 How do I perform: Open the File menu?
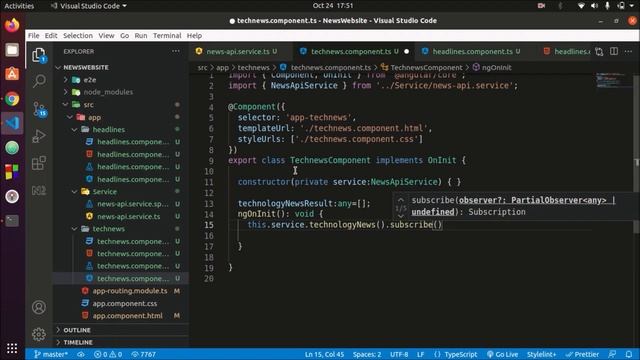(33, 36)
